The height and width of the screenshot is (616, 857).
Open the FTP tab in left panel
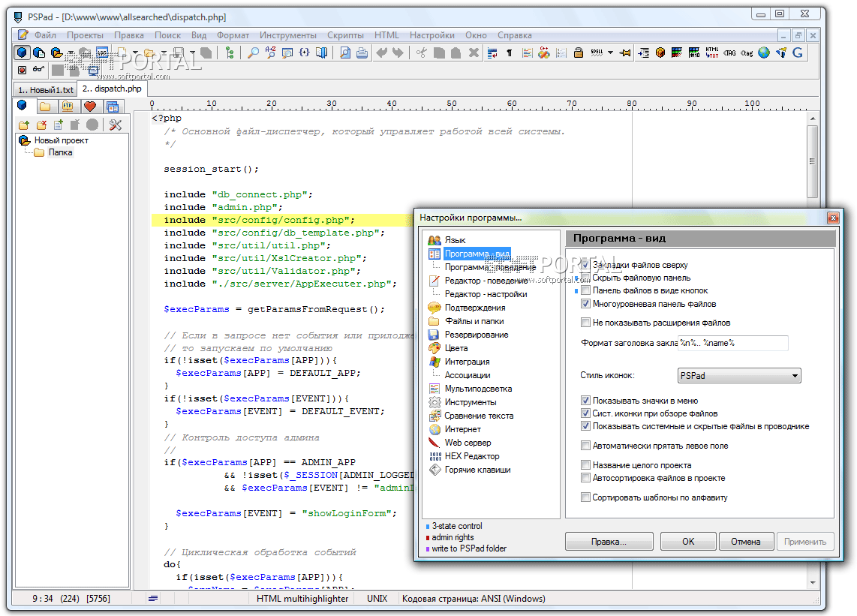coord(68,107)
